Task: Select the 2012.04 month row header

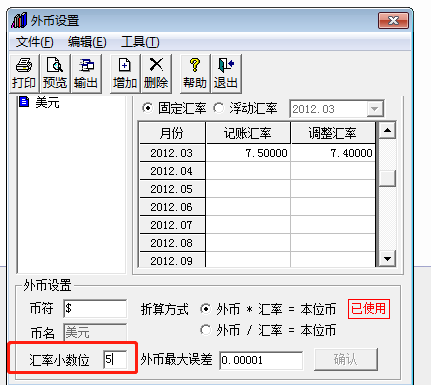Action: 172,171
